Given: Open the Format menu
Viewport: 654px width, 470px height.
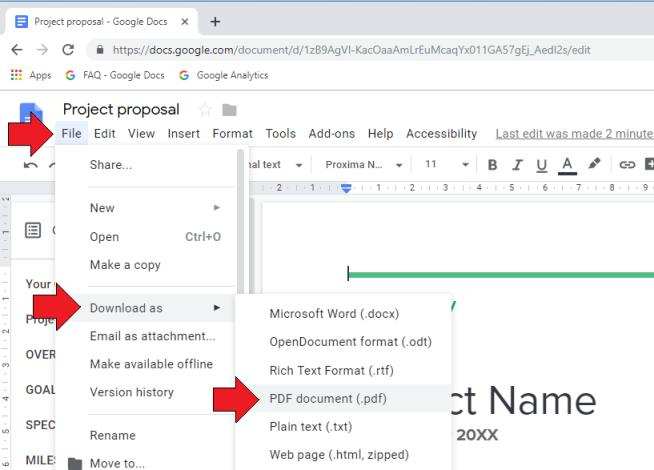Looking at the screenshot, I should click(x=232, y=133).
